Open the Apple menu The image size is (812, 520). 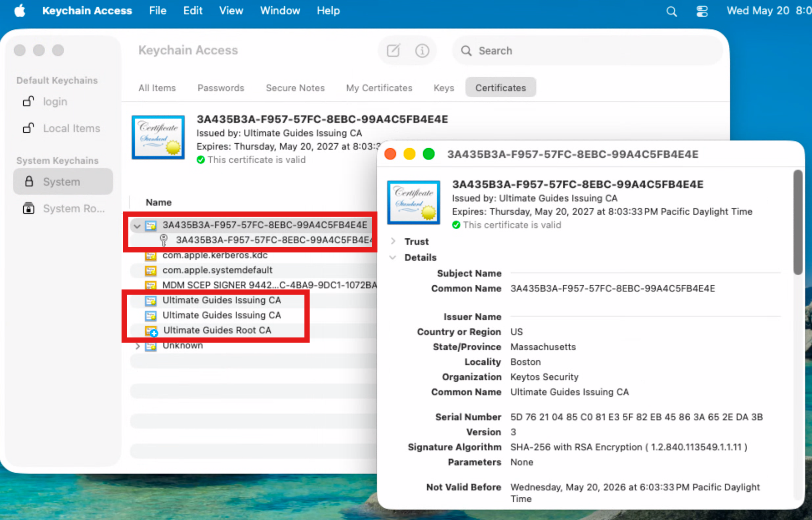coord(20,11)
